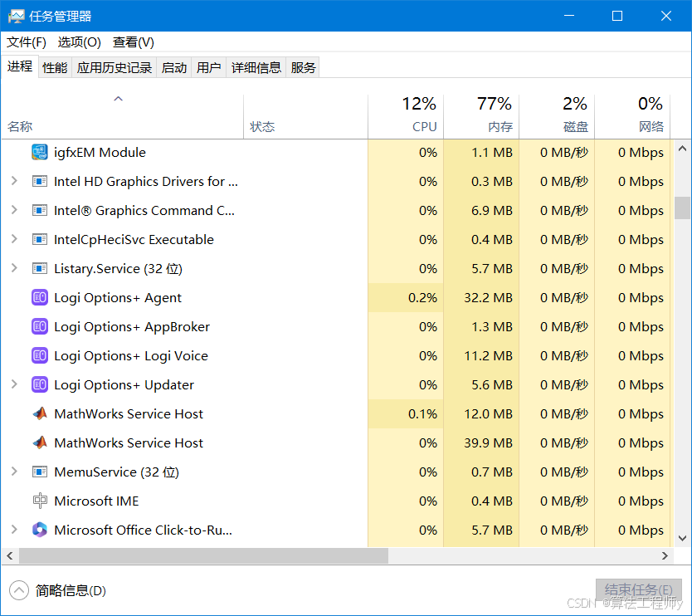Viewport: 692px width, 616px height.
Task: Click the igfxEM Module process icon
Action: [40, 153]
